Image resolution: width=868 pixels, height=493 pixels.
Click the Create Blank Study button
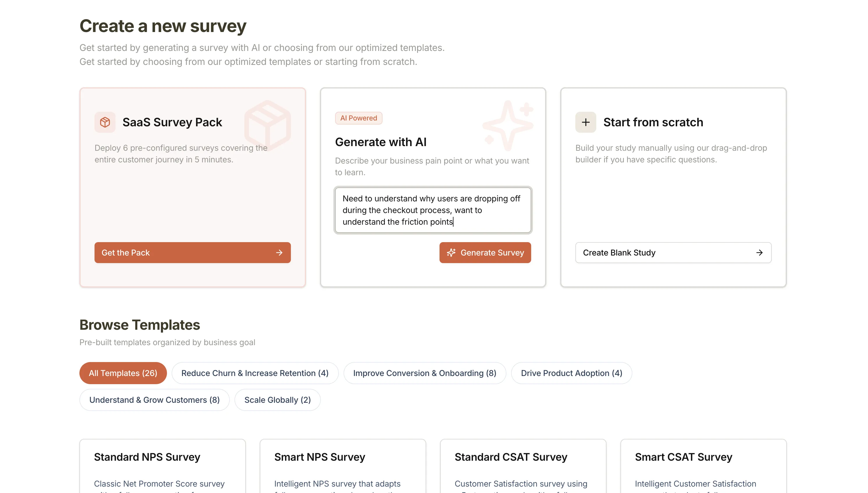(673, 253)
